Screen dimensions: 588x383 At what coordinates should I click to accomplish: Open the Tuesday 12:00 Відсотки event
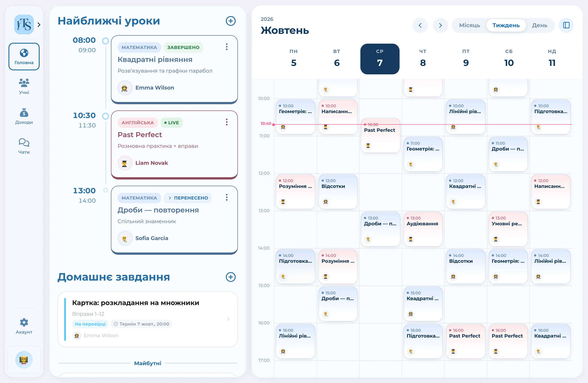pyautogui.click(x=338, y=192)
